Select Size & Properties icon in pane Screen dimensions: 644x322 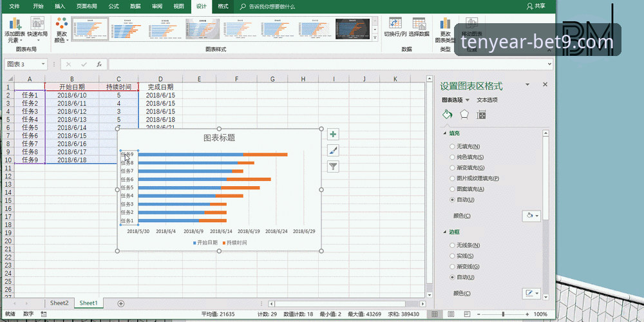[x=481, y=115]
